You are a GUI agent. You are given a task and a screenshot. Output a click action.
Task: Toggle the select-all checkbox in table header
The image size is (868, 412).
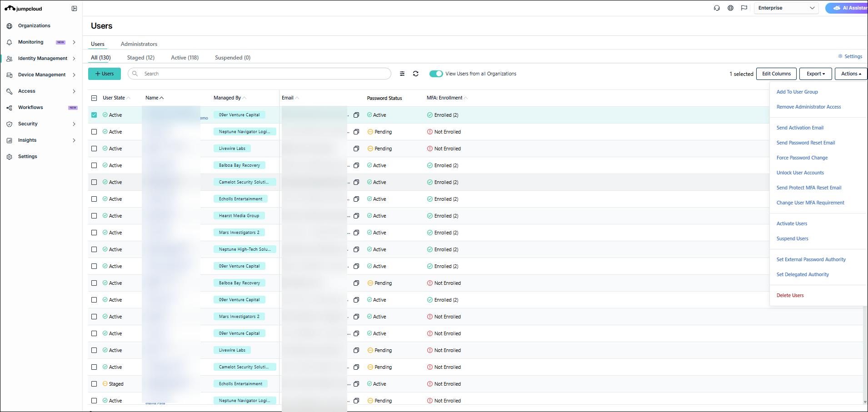point(94,98)
